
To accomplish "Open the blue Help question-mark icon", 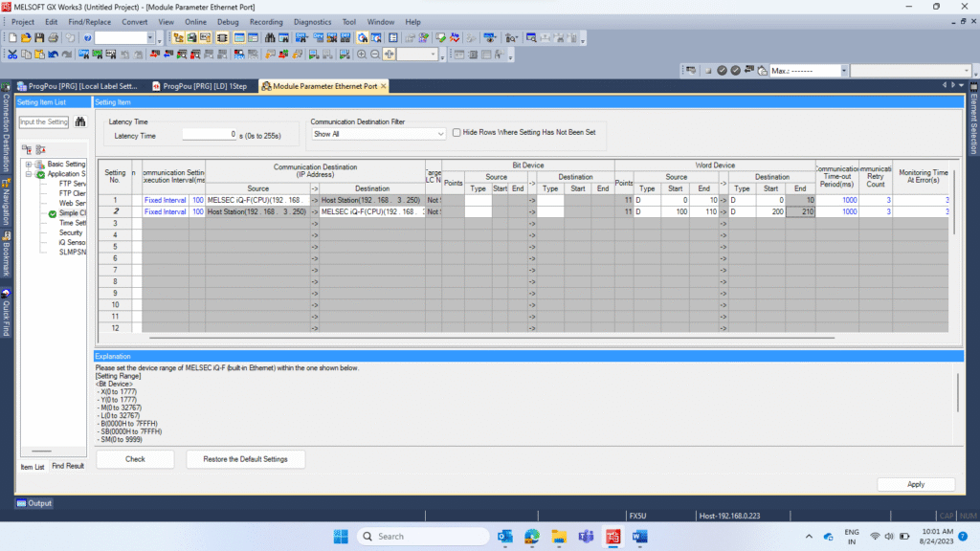I will 87,38.
